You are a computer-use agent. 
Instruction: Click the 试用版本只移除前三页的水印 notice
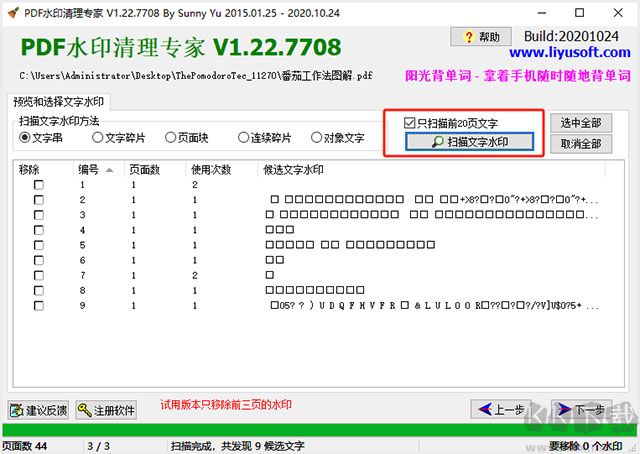coord(226,405)
